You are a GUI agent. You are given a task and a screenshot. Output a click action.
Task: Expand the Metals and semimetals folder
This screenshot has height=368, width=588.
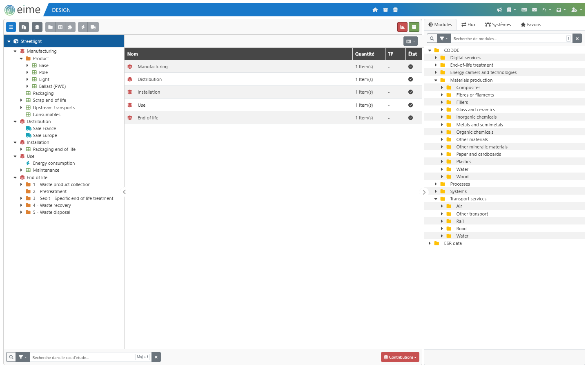coord(442,125)
